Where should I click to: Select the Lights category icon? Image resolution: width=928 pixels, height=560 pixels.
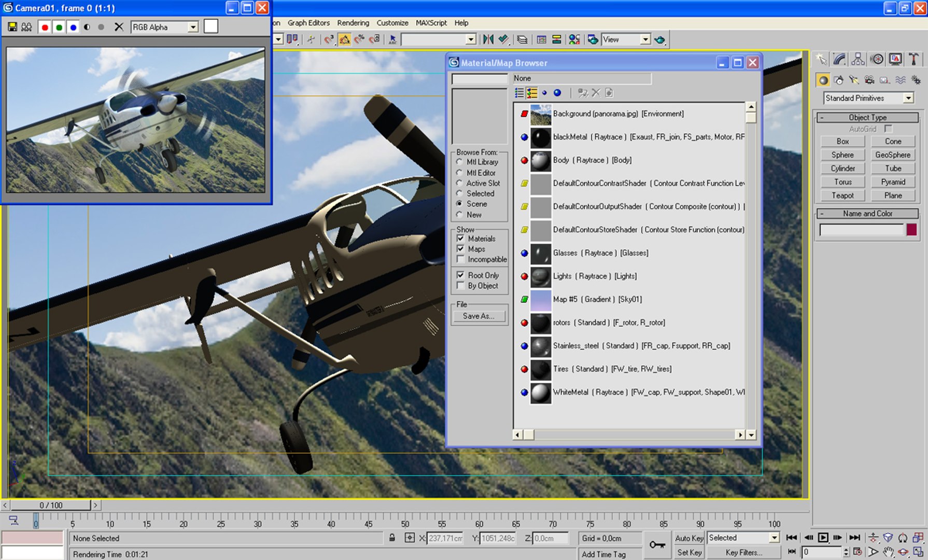click(x=854, y=80)
